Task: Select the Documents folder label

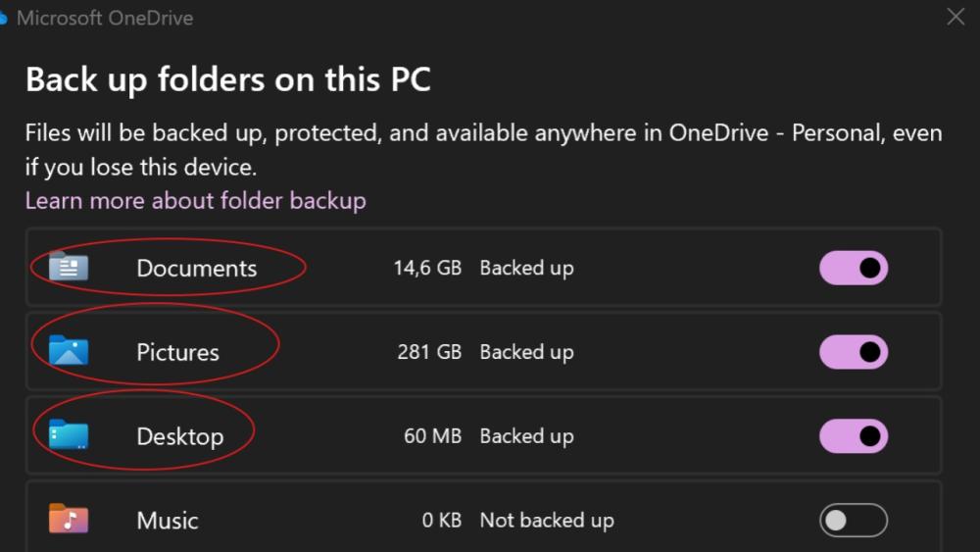Action: pos(196,268)
